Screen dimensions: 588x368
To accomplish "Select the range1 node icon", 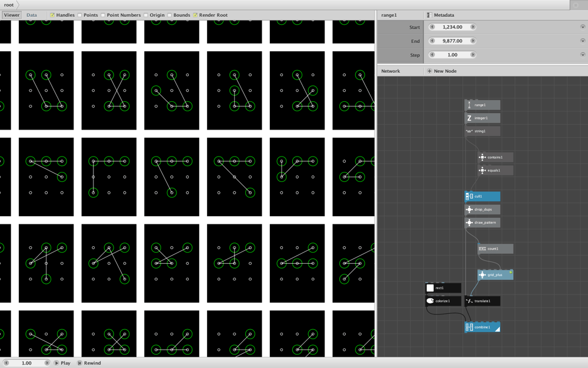I will pyautogui.click(x=469, y=105).
